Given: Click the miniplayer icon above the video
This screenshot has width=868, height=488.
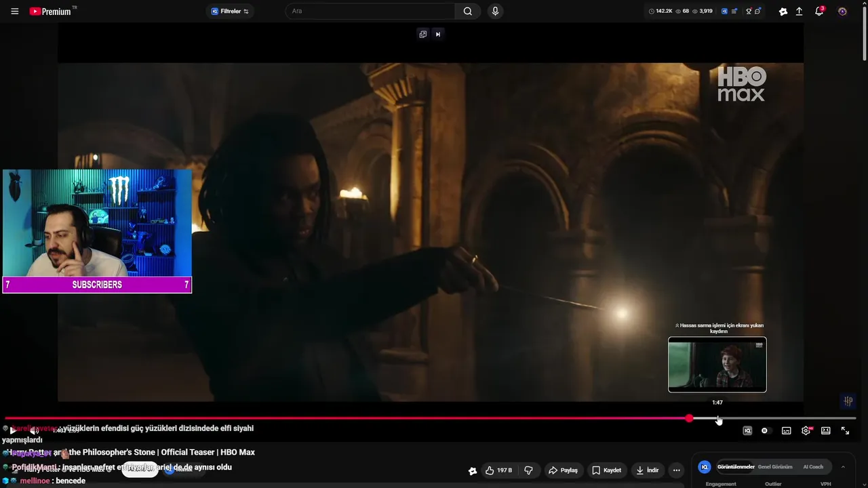Looking at the screenshot, I should 423,35.
